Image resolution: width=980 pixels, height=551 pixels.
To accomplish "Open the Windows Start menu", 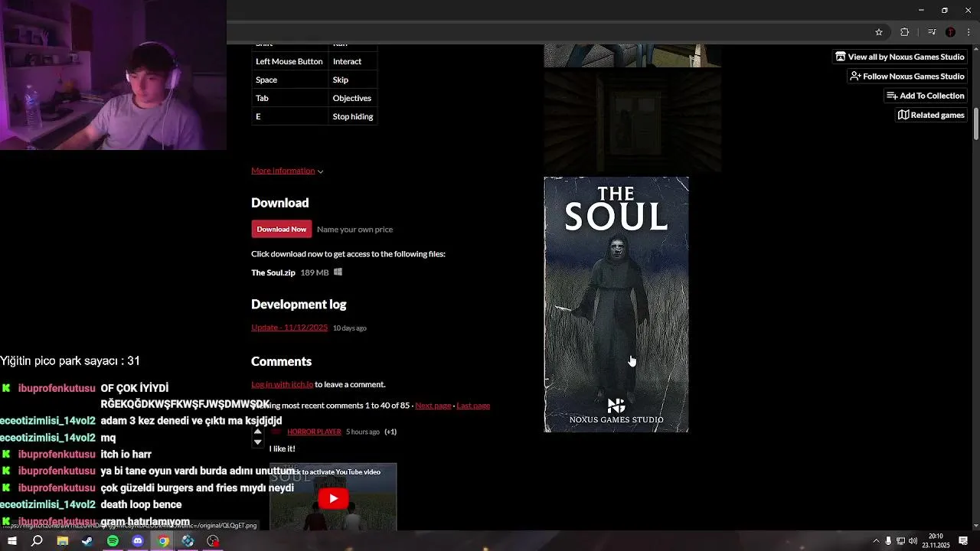I will [x=11, y=541].
